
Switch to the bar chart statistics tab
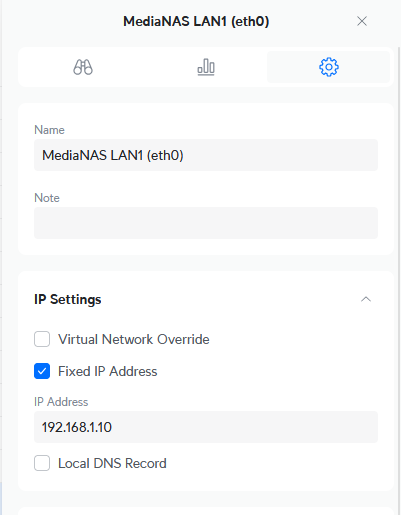(x=206, y=67)
